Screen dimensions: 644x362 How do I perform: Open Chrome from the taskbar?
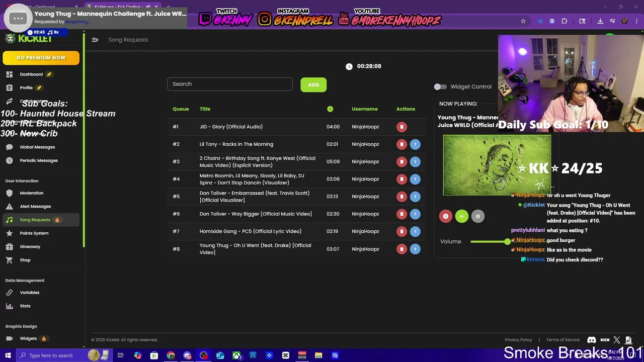tap(171, 355)
